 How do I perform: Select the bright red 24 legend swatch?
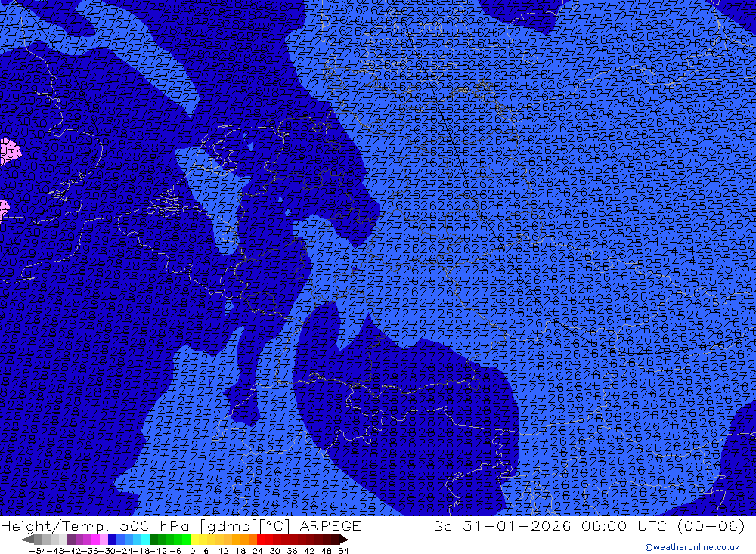(x=260, y=540)
